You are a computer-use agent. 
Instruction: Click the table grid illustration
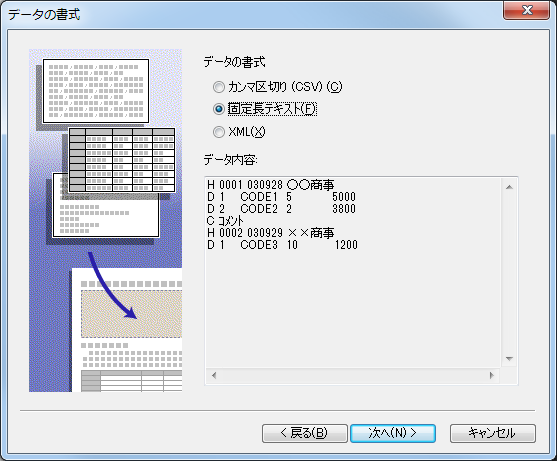[122, 160]
